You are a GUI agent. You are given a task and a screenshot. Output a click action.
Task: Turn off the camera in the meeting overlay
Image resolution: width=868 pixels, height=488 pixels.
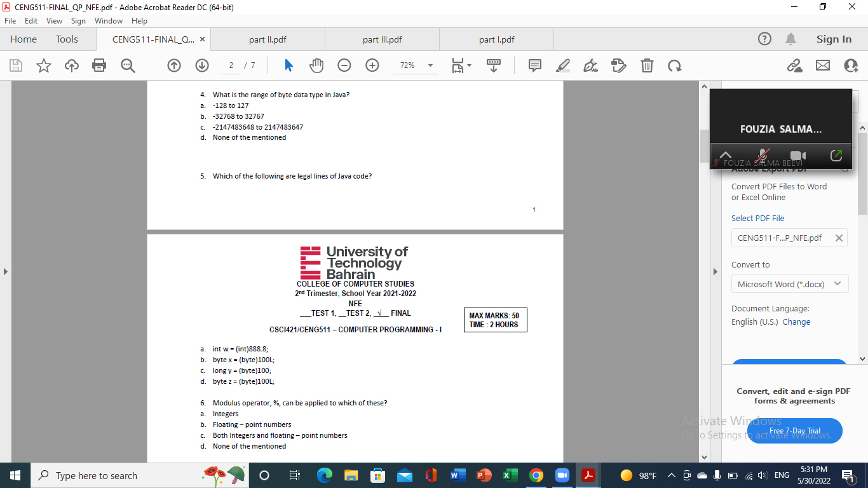click(798, 155)
